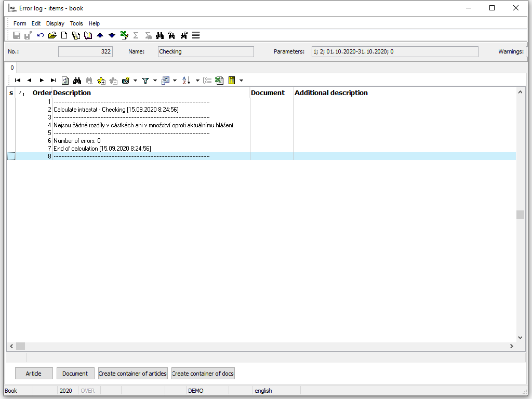Open the Help menu
The width and height of the screenshot is (532, 399).
tap(95, 23)
